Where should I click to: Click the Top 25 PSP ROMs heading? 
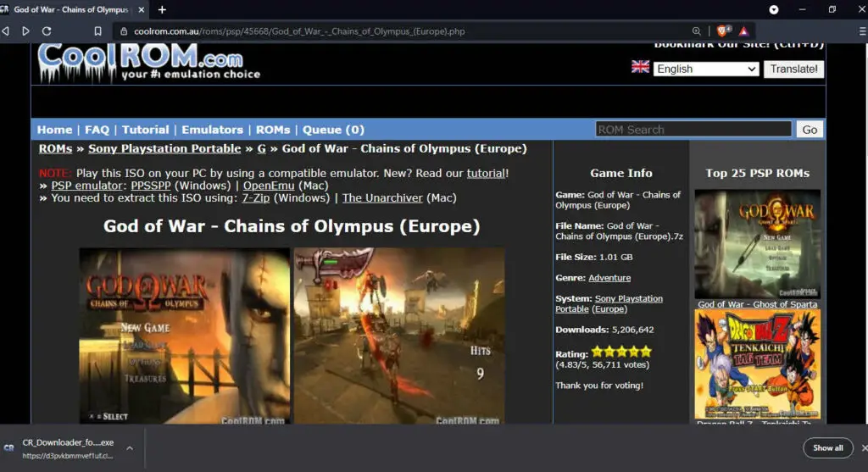click(757, 173)
